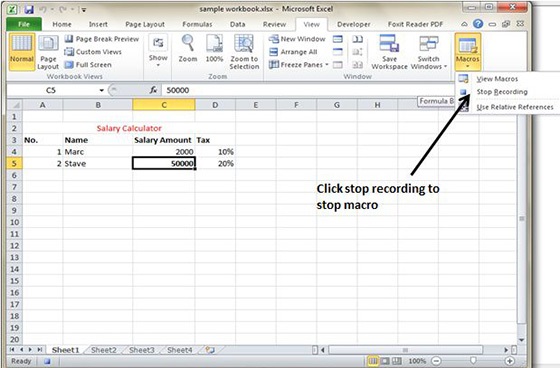Screen dimensions: 560x368
Task: Select Page Layout view icon in status bar
Action: coord(385,361)
